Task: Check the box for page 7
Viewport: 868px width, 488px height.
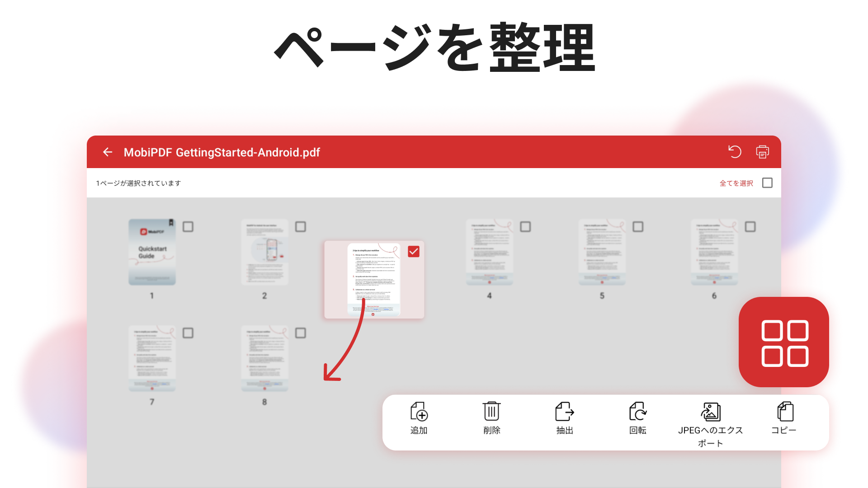Action: click(188, 333)
